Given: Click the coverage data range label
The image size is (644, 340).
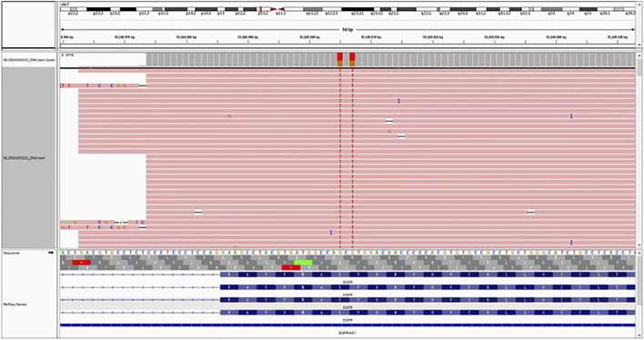Looking at the screenshot, I should click(x=67, y=55).
